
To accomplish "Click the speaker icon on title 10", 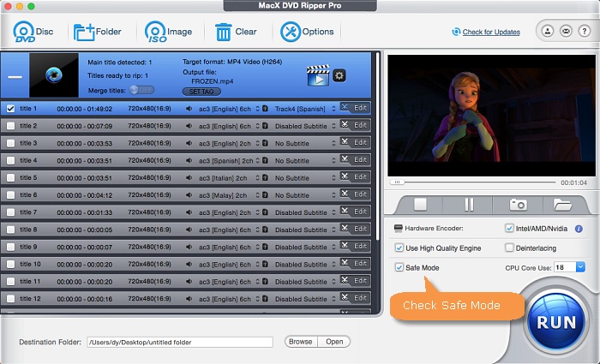I will (189, 264).
